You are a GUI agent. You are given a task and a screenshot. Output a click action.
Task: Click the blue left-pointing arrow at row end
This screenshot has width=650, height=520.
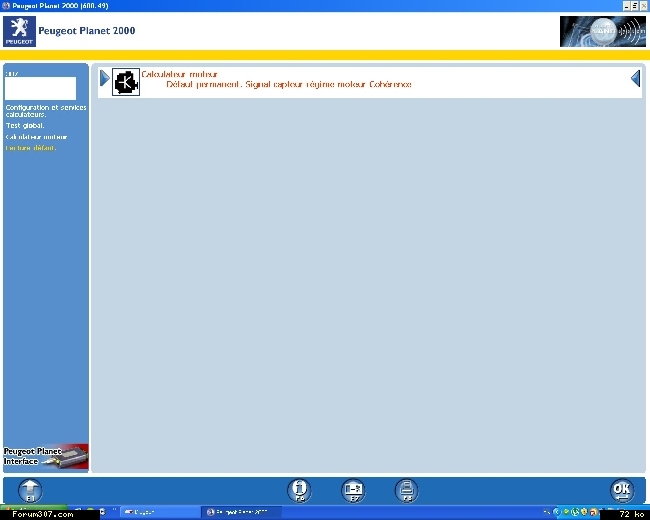[x=635, y=78]
